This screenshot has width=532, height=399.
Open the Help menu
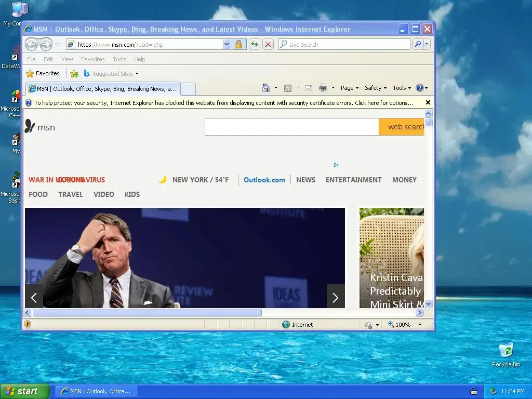point(139,59)
